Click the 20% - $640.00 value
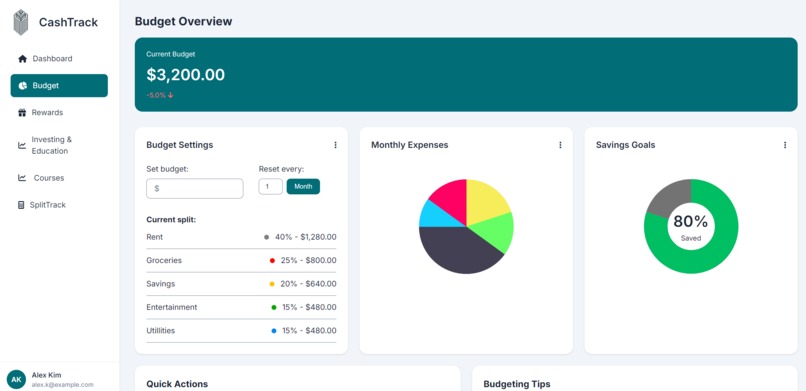 click(308, 284)
